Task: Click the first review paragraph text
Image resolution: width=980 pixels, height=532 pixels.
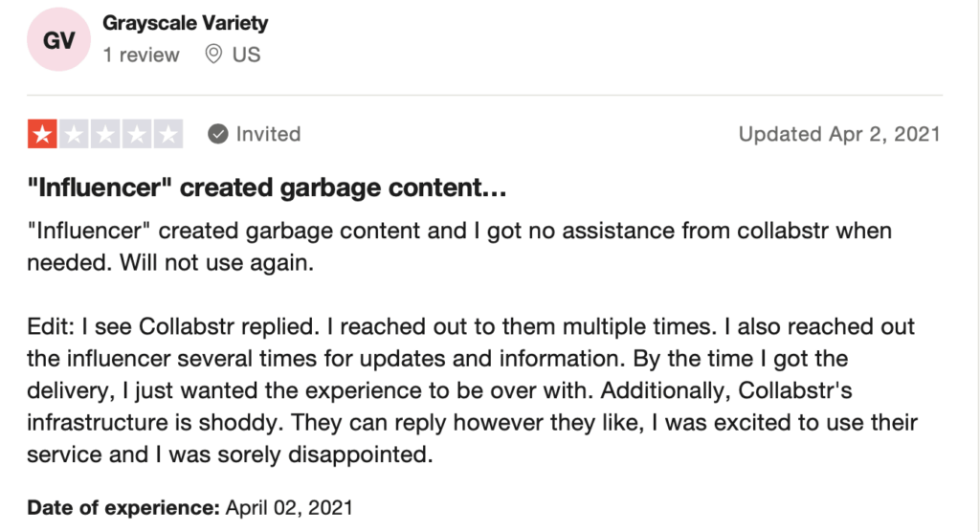Action: coord(459,246)
